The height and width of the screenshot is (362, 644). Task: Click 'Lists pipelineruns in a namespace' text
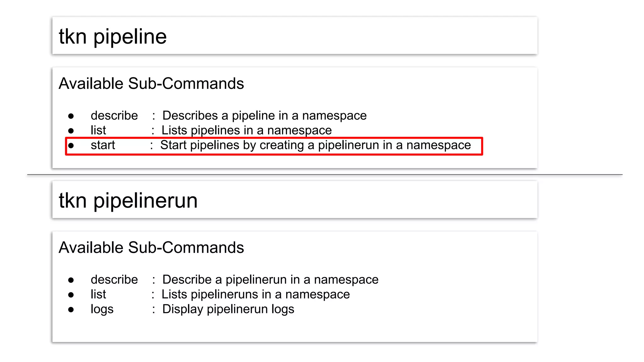(x=255, y=294)
